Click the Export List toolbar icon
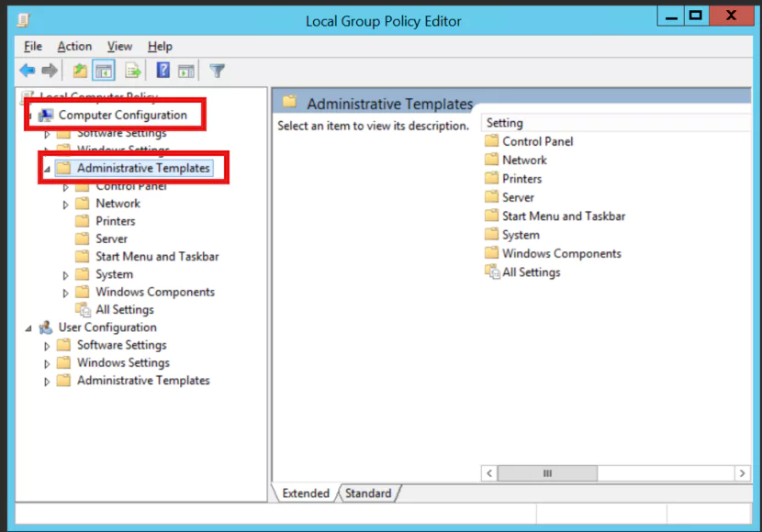762x532 pixels. tap(133, 71)
